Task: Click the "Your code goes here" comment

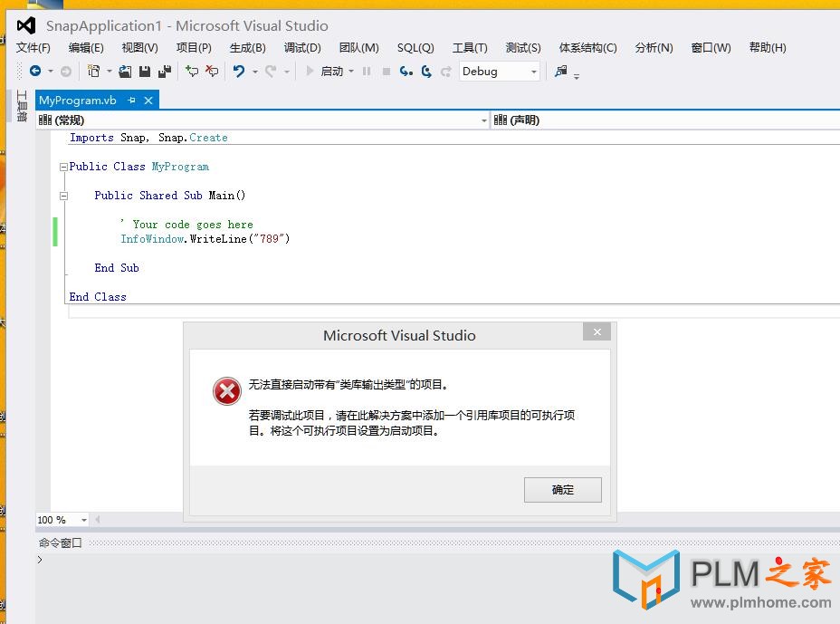Action: pos(187,224)
